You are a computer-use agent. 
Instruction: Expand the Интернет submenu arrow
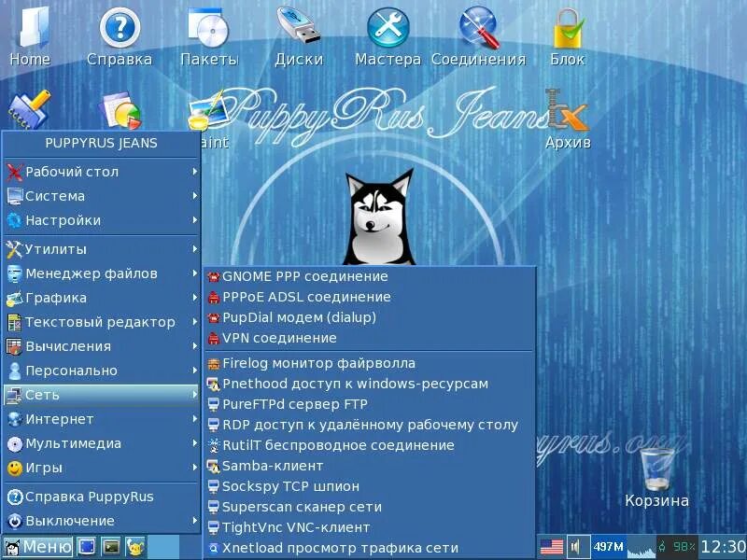(194, 418)
